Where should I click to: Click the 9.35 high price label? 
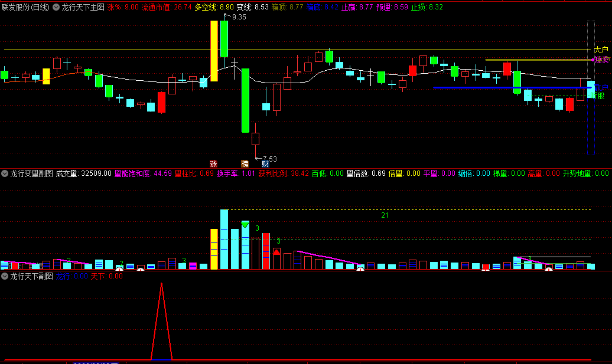click(x=239, y=17)
